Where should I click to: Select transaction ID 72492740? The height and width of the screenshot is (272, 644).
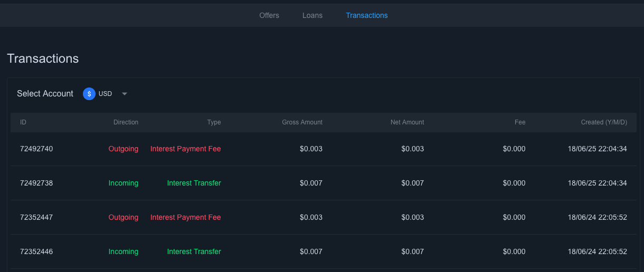36,149
